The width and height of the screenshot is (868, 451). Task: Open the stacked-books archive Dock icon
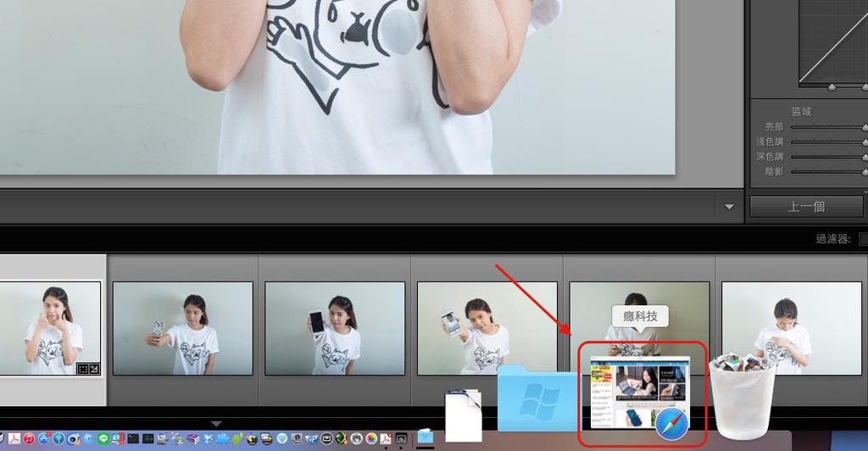click(x=192, y=439)
